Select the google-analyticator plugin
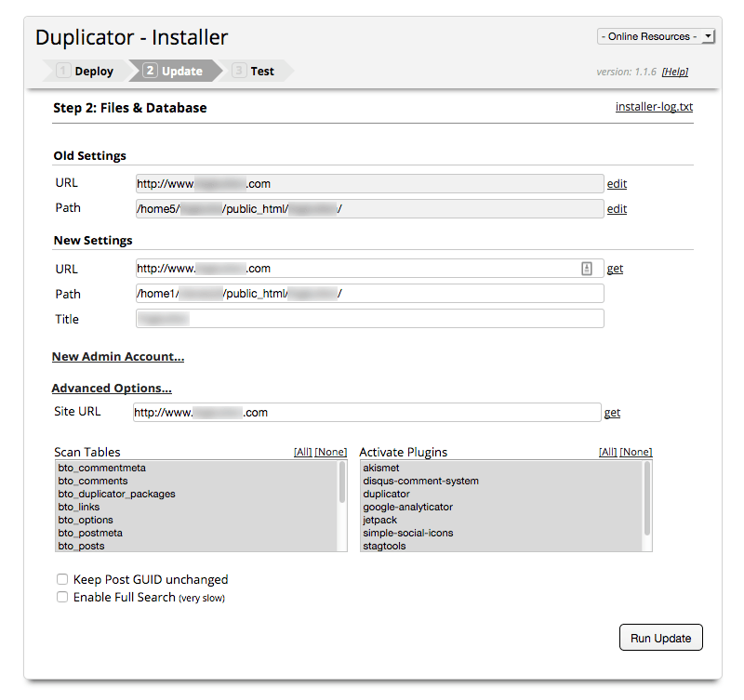 pos(501,507)
